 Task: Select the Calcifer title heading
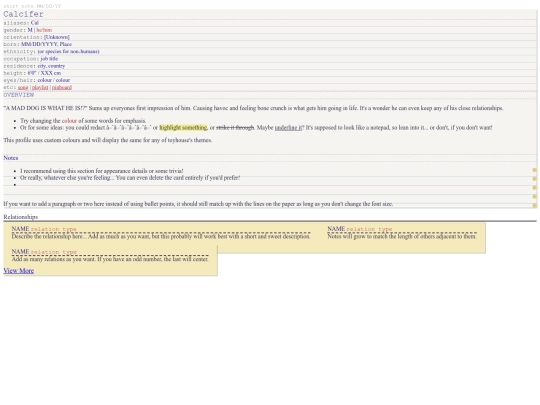point(23,14)
